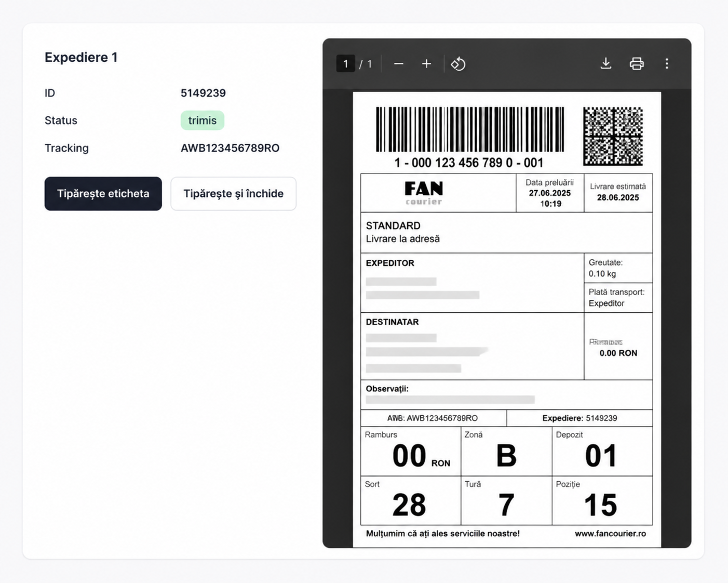Click the barcode on the label
This screenshot has height=583, width=728.
(470, 129)
